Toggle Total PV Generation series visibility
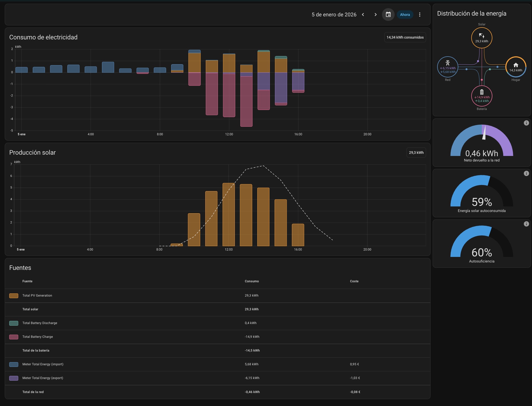Screen dimensions: 532x406 (x=13, y=296)
